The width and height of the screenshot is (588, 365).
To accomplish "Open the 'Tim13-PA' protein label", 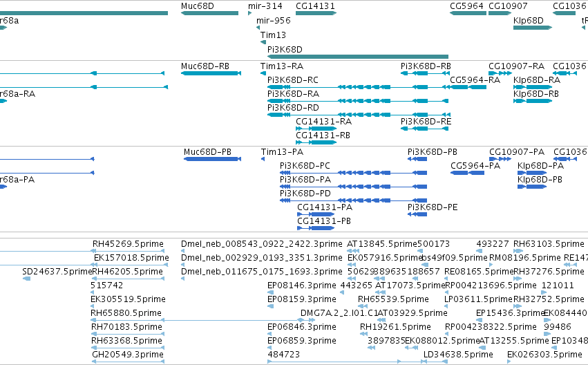I will coord(282,152).
